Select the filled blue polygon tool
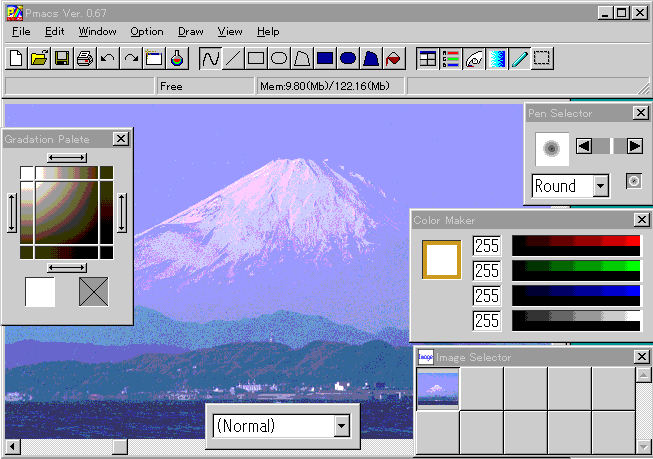 point(371,58)
